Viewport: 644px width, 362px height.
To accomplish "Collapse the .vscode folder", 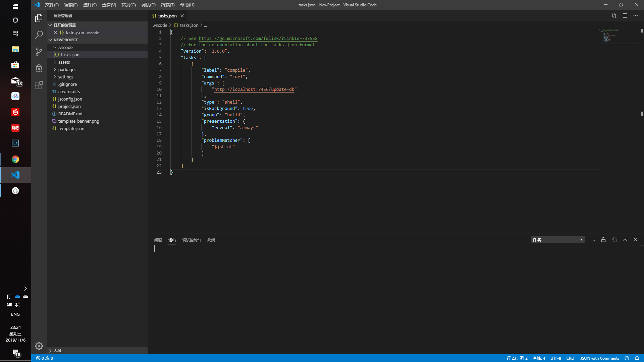I will click(65, 47).
